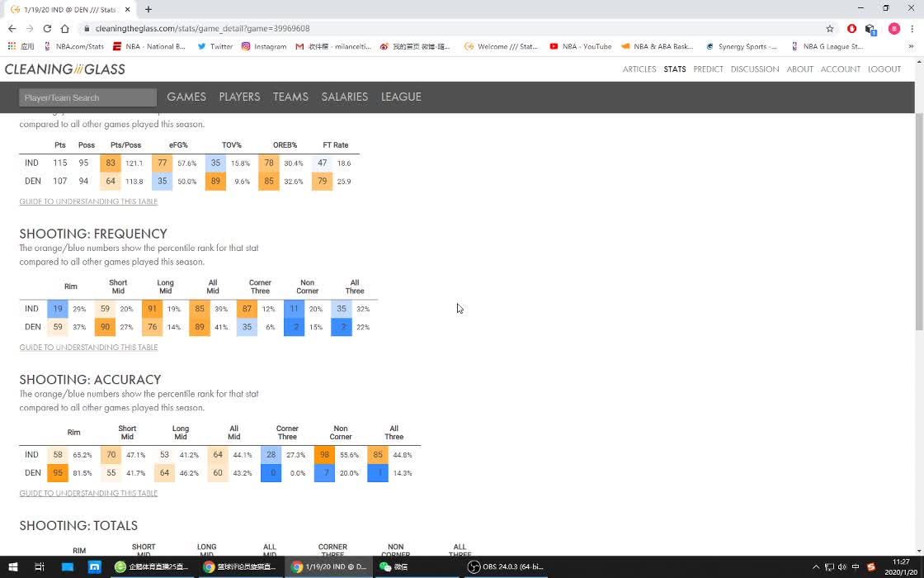
Task: Switch to OBS in the taskbar
Action: click(x=506, y=566)
